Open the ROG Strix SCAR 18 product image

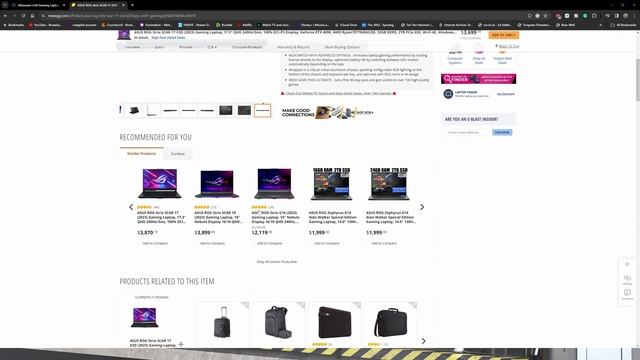[217, 184]
